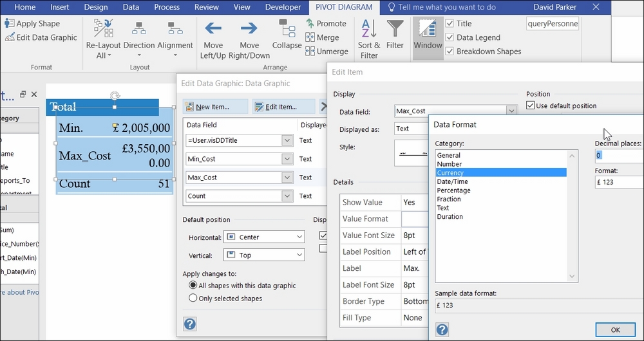644x341 pixels.
Task: Open the Direction layout icon
Action: click(x=139, y=28)
